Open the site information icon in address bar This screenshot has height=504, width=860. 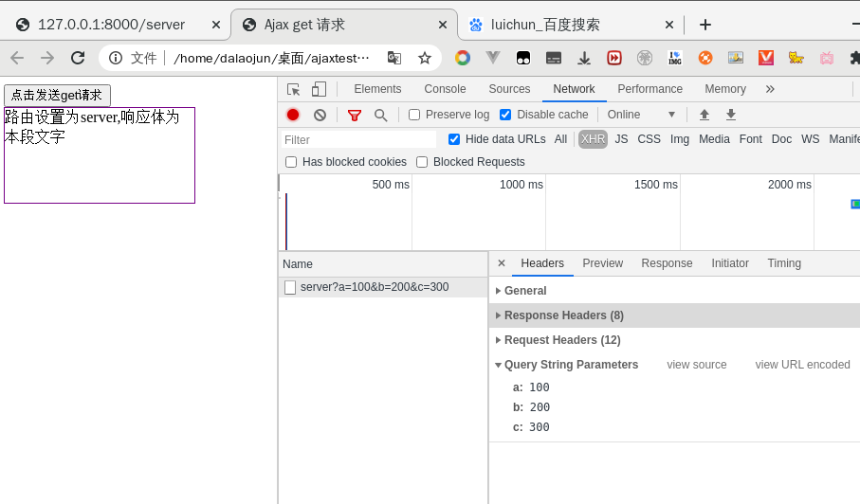[x=116, y=58]
